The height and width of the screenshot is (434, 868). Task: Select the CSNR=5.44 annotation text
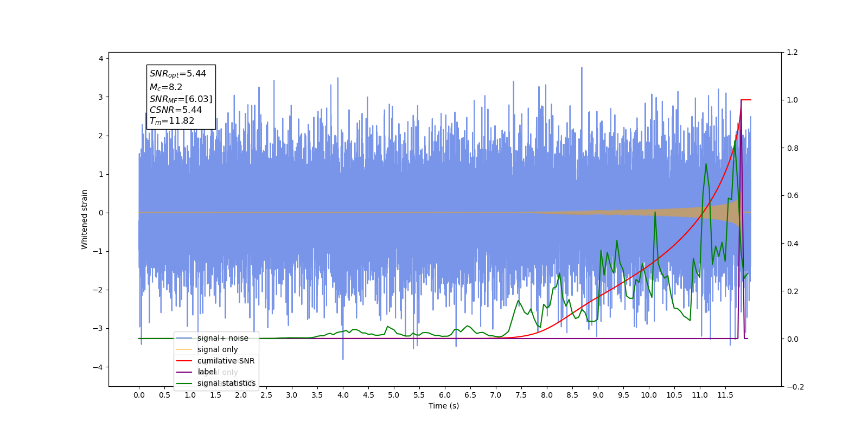176,110
